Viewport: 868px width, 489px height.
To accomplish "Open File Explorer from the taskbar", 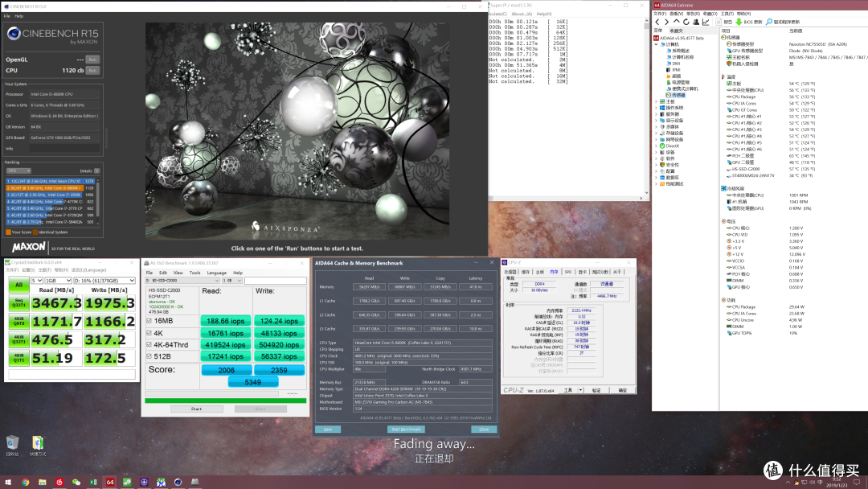I will [x=42, y=483].
